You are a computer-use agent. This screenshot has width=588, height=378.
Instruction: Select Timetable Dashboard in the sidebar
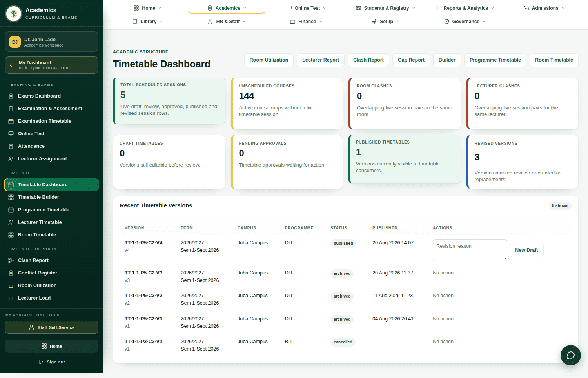(x=51, y=185)
